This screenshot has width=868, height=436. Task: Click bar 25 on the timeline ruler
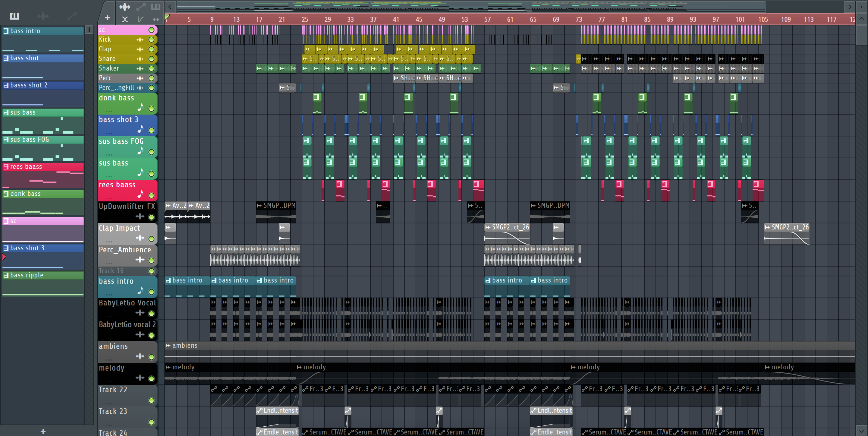(304, 19)
